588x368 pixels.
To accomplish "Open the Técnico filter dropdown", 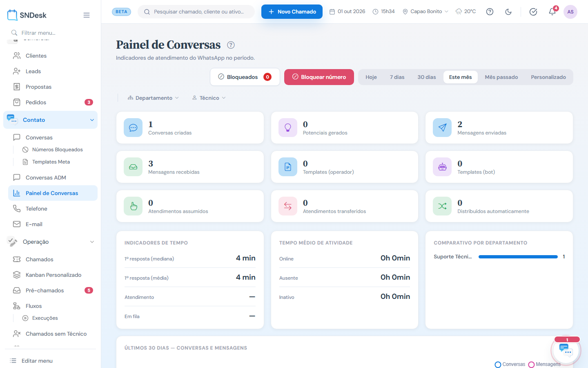I will 209,98.
